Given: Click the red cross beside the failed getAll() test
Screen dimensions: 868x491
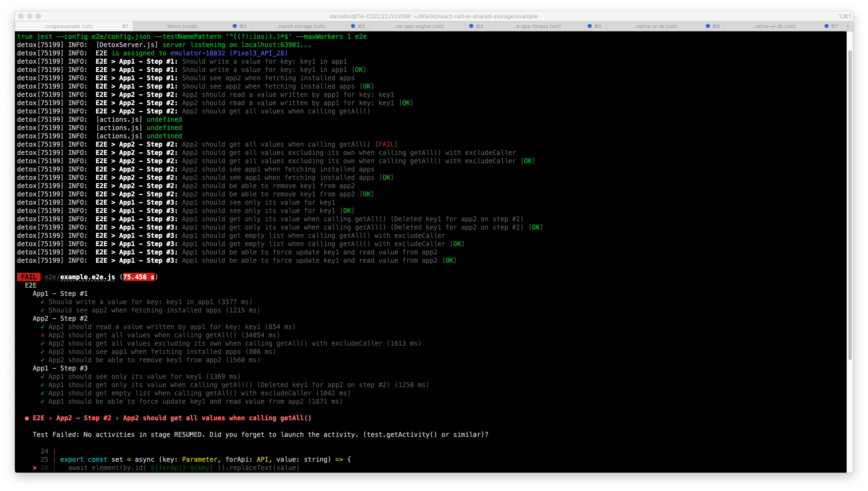Looking at the screenshot, I should [42, 335].
